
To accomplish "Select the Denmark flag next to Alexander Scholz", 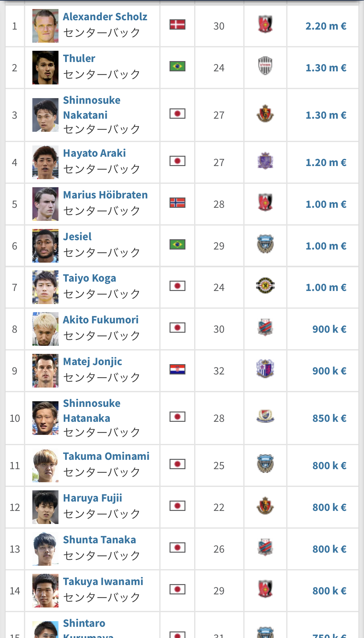I will pos(177,24).
